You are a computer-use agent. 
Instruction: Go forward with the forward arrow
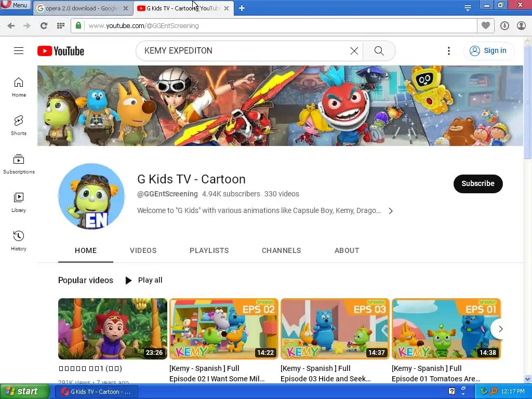[x=27, y=26]
